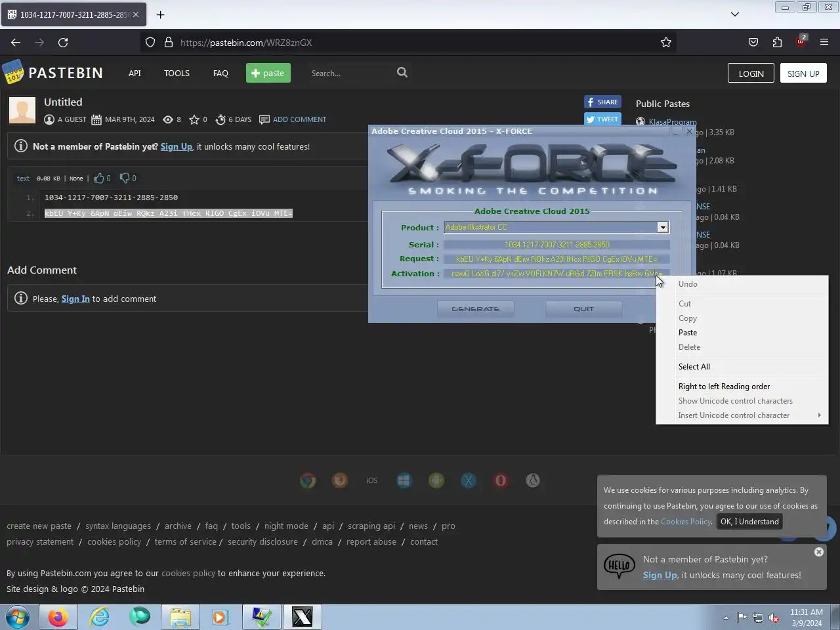Open the uBlock Origin shield icon

(x=801, y=41)
